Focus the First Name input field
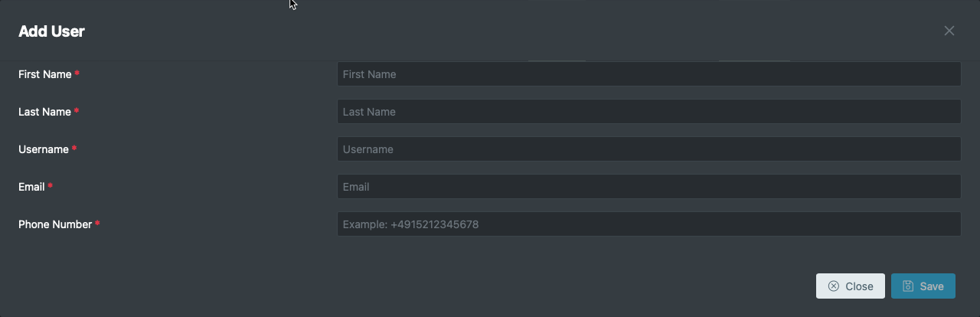 tap(648, 74)
